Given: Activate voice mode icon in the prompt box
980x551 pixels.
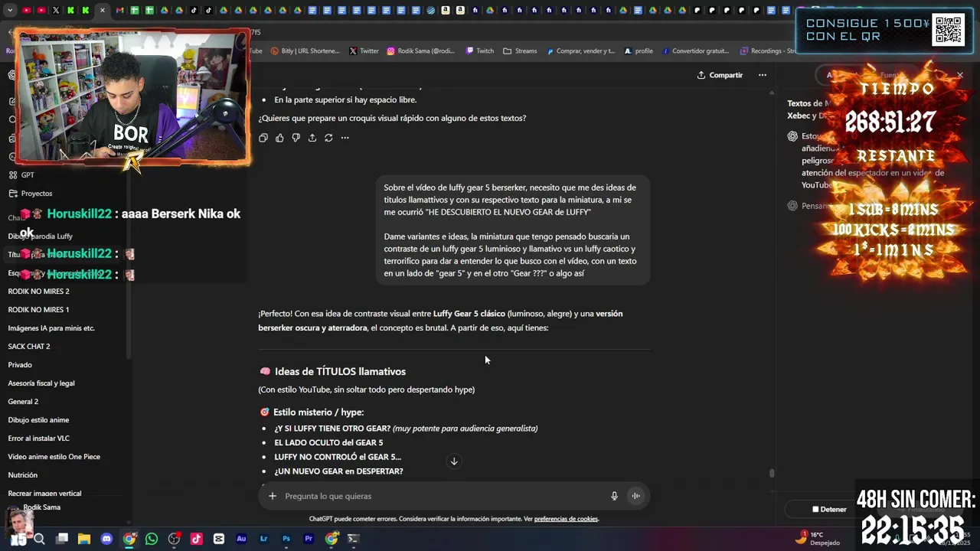Looking at the screenshot, I should point(635,496).
